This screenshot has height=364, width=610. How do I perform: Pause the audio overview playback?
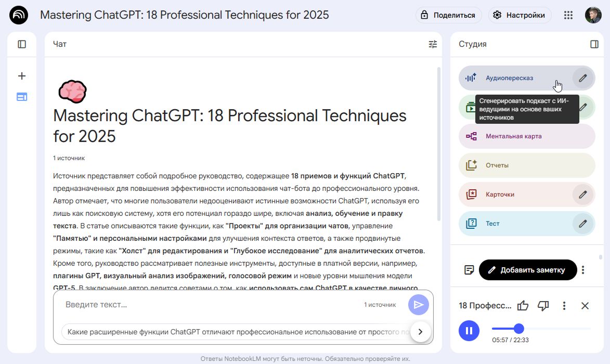tap(469, 331)
